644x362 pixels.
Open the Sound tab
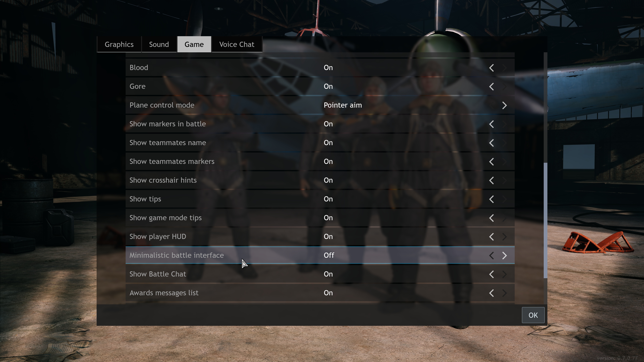point(159,44)
